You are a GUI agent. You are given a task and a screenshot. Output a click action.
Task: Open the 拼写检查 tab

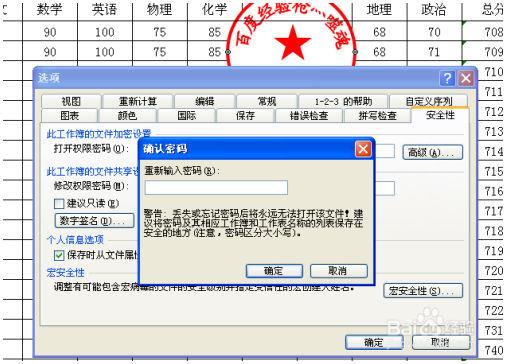377,116
